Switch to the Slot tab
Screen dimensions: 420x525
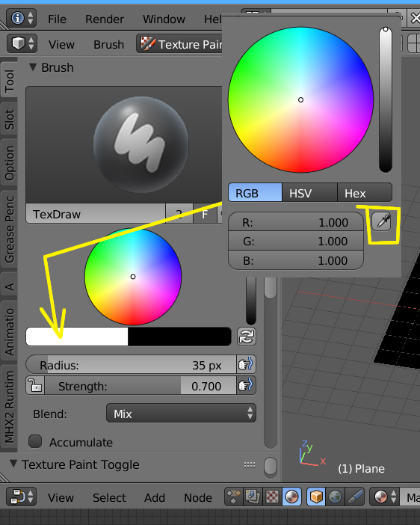(x=10, y=120)
